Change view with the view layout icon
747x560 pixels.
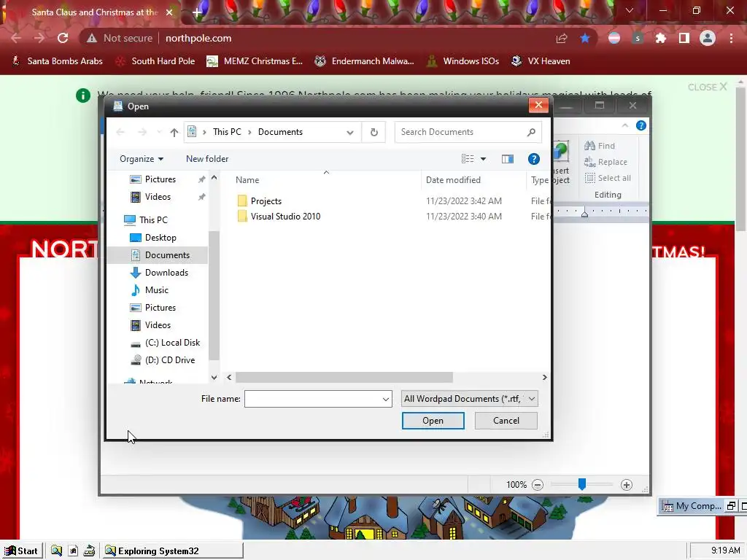coord(468,159)
